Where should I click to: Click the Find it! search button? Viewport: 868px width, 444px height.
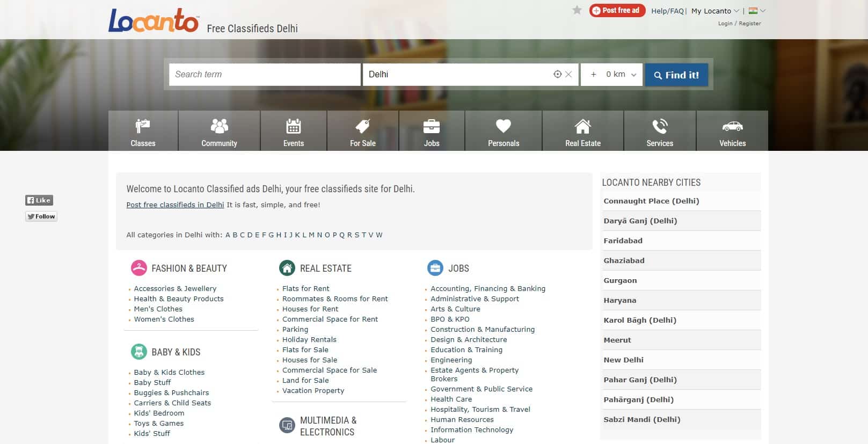(676, 75)
